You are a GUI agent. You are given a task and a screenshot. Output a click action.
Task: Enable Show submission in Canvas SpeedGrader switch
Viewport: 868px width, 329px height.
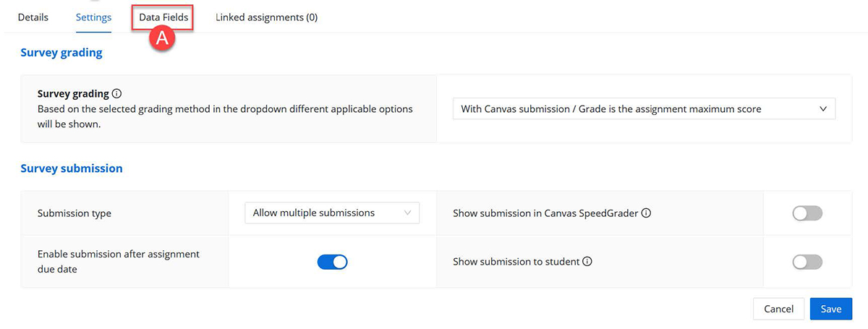point(807,213)
